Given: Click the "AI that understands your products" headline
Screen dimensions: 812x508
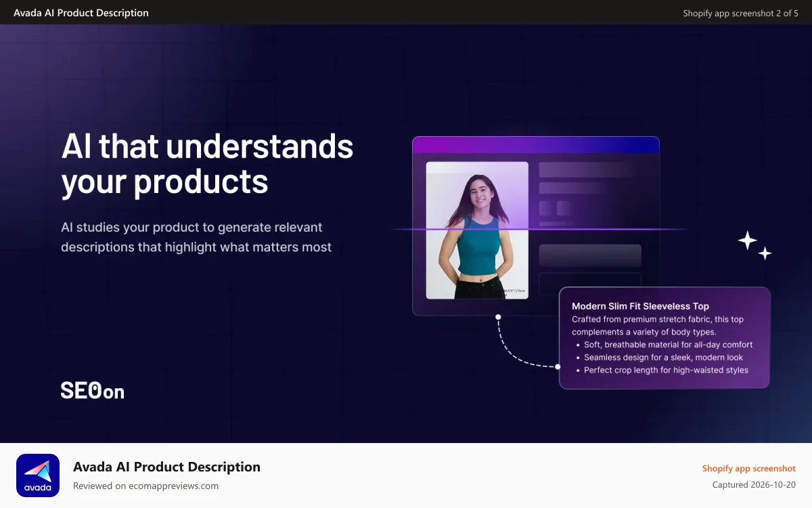Looking at the screenshot, I should (x=207, y=163).
